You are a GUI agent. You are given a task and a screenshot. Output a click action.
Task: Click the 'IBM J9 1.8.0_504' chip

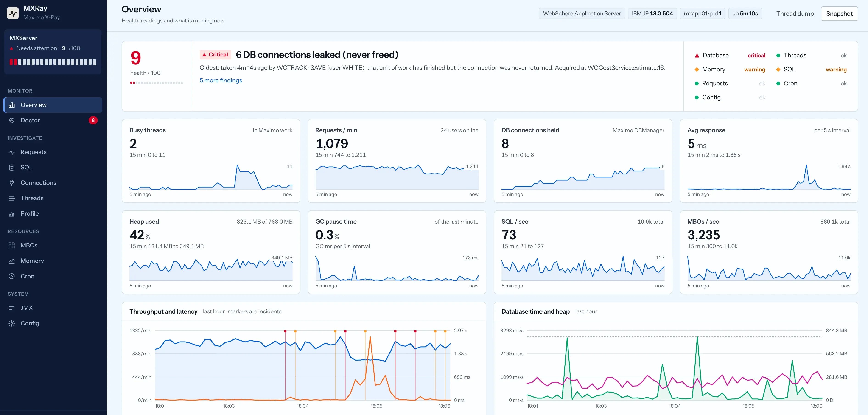click(x=652, y=14)
